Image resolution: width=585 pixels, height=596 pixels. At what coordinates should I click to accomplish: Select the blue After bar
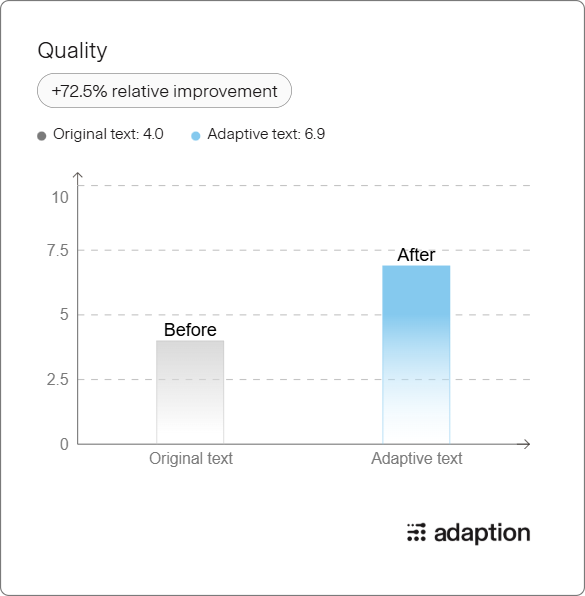[416, 354]
